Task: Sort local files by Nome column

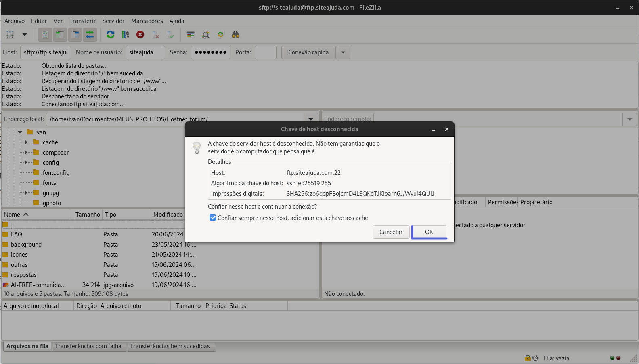Action: [36, 215]
